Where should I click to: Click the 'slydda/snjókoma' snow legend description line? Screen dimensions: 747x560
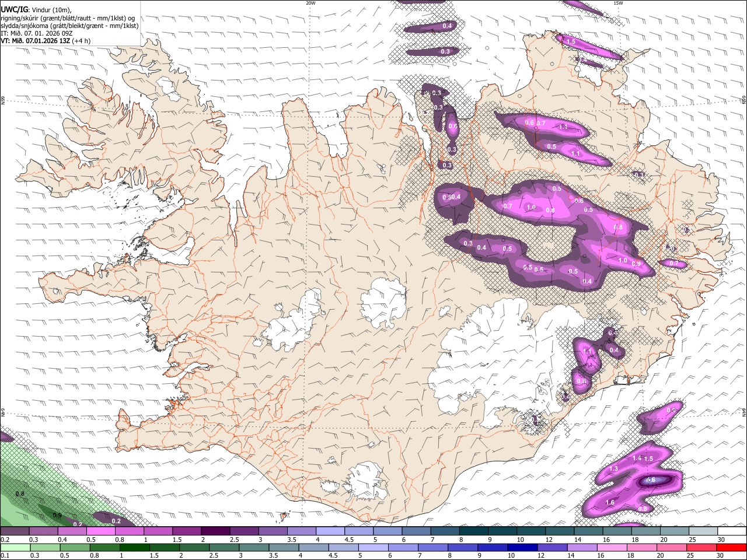pyautogui.click(x=69, y=26)
